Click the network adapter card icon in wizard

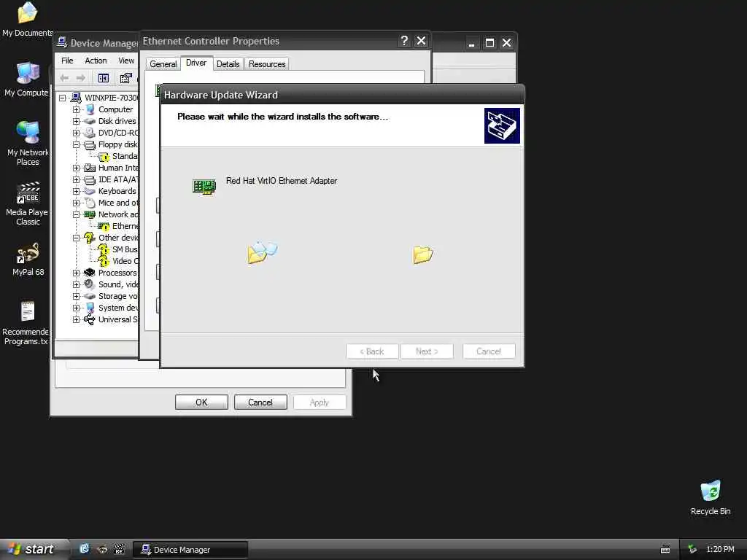point(204,186)
